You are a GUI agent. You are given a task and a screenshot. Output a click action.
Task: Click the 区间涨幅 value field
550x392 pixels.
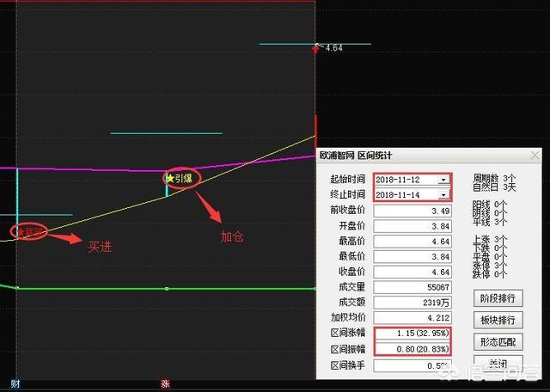coord(412,334)
